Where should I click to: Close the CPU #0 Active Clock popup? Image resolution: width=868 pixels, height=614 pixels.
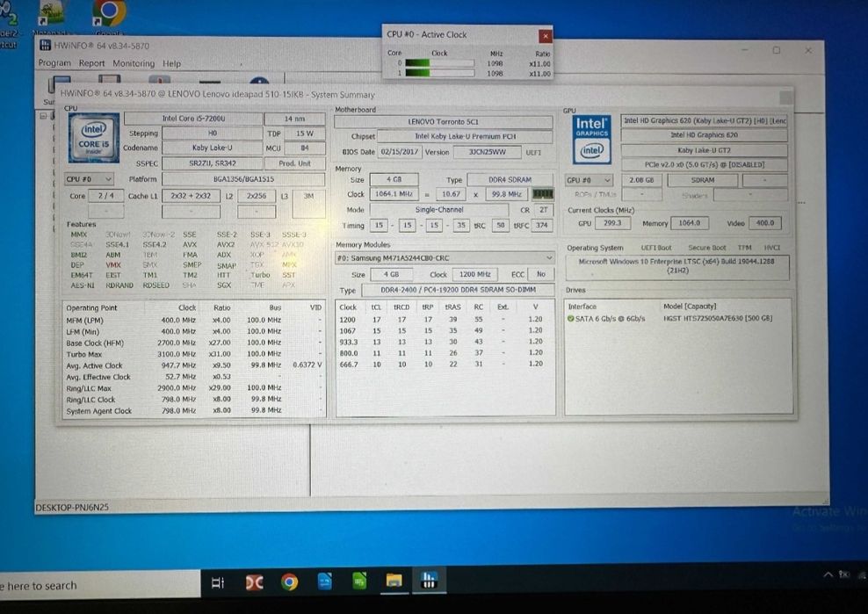pos(546,36)
